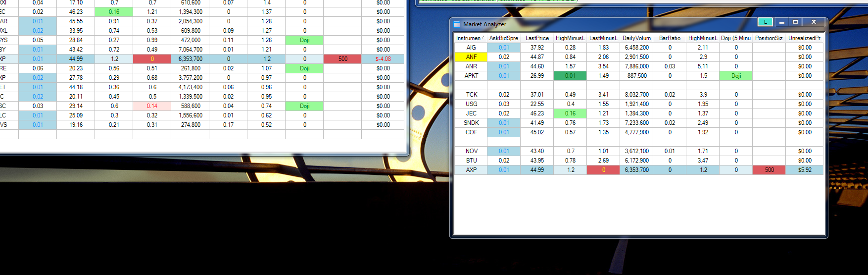Click the teal L link button in Market Analyzer title bar

(765, 22)
